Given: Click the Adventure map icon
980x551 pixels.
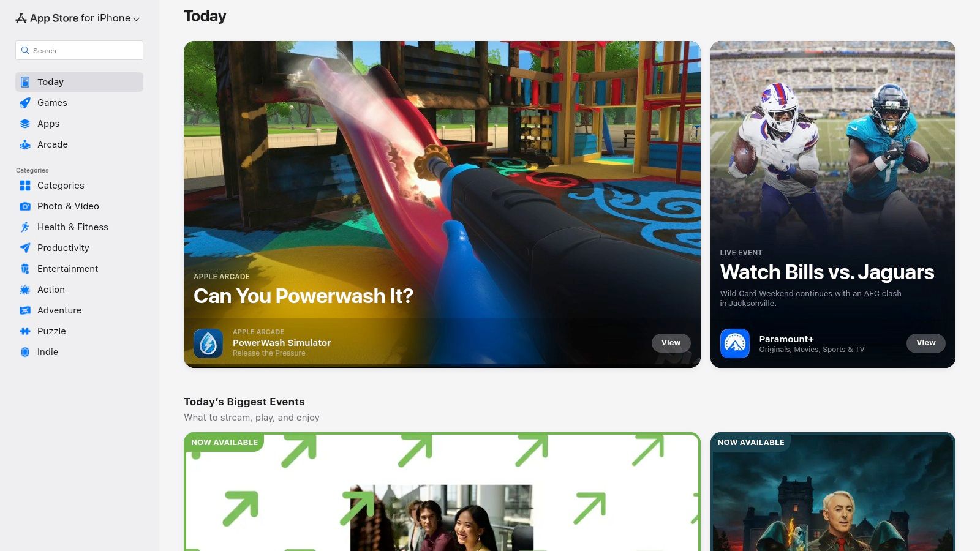Looking at the screenshot, I should click(25, 310).
